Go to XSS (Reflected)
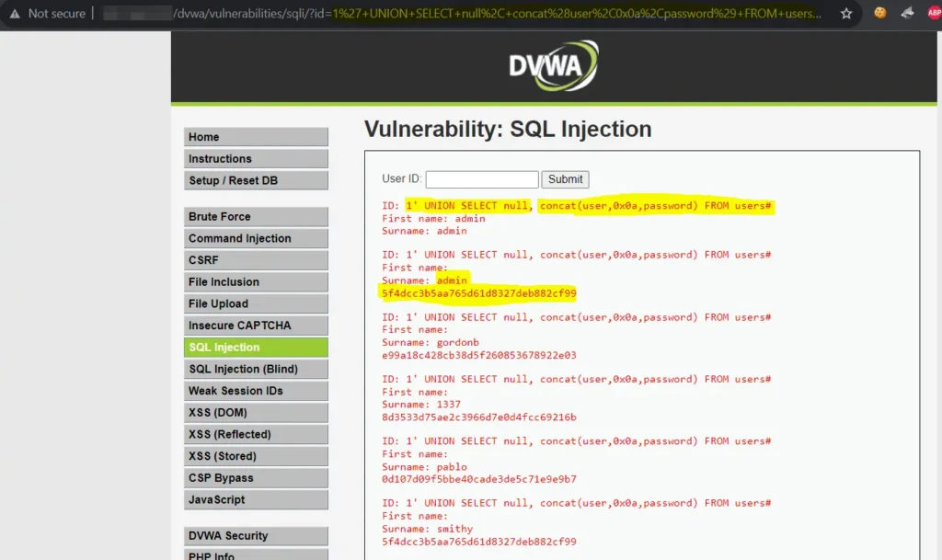 tap(256, 435)
